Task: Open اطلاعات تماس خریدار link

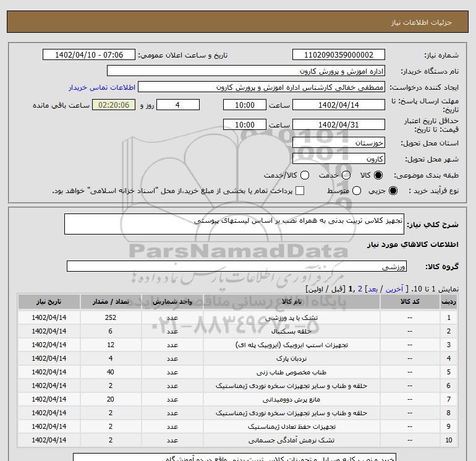Action: [102, 87]
